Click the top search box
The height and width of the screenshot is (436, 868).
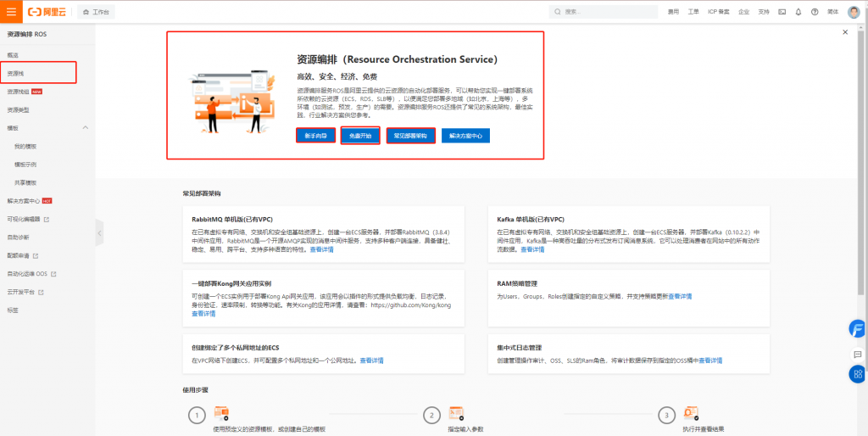pos(604,12)
